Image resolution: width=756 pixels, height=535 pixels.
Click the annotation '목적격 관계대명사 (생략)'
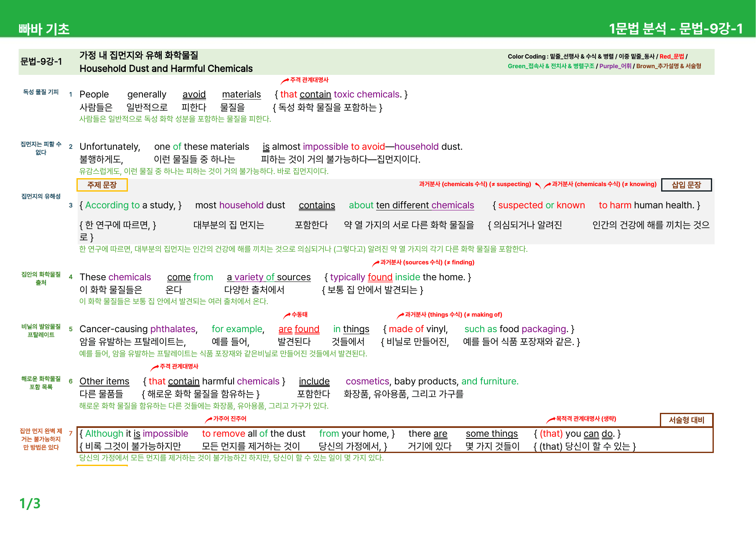(x=586, y=419)
